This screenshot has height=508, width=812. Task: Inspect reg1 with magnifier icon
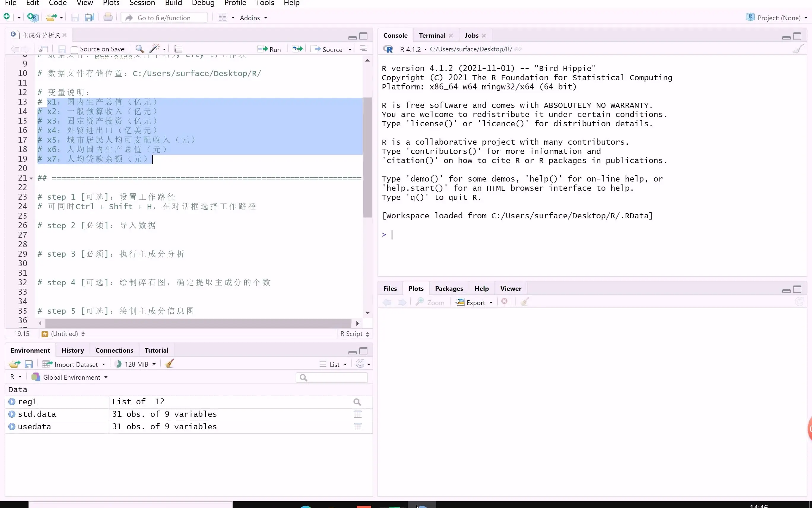(357, 402)
